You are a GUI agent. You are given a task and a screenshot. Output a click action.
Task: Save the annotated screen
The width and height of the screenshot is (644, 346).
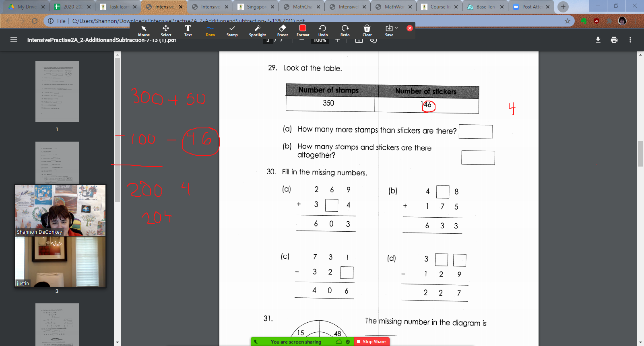pos(389,31)
